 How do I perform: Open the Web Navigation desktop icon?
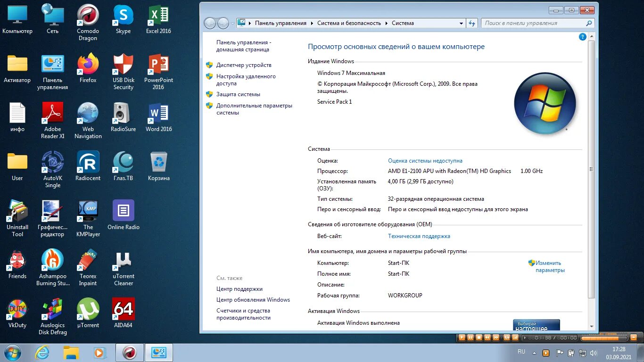[x=88, y=120]
